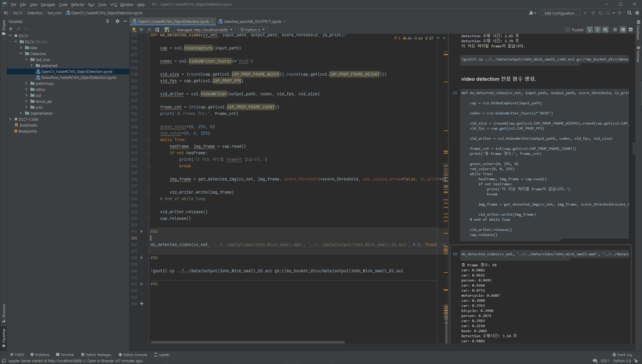Switch to editor and preview split view
This screenshot has width=642, height=364.
[623, 29]
